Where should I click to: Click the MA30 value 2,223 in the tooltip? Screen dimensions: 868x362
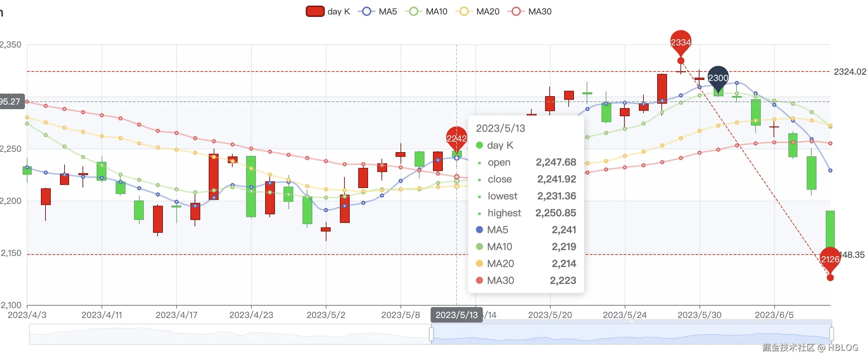tap(563, 281)
